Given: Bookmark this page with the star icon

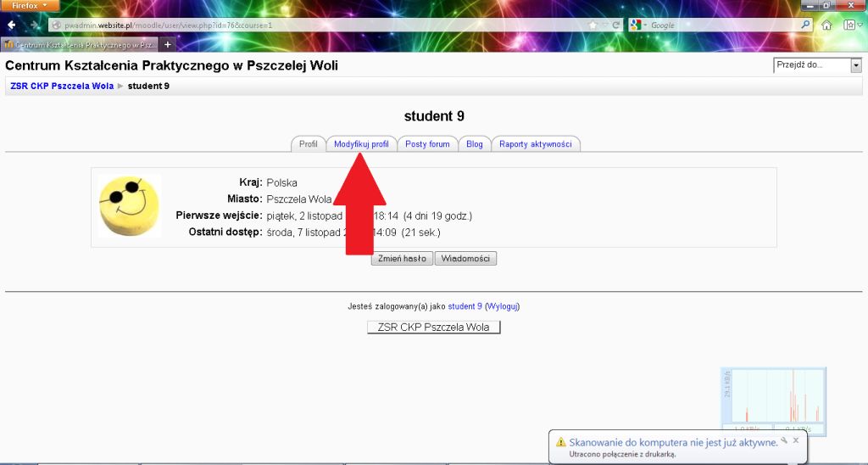Looking at the screenshot, I should tap(593, 25).
